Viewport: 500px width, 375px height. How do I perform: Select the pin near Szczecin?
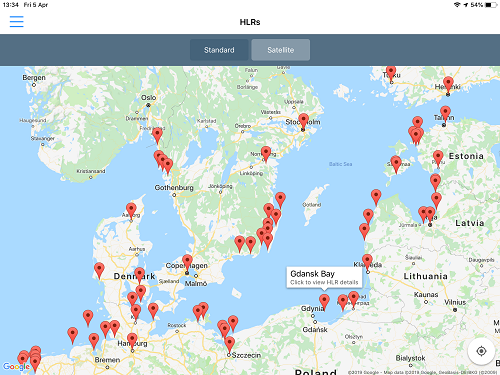click(x=229, y=345)
